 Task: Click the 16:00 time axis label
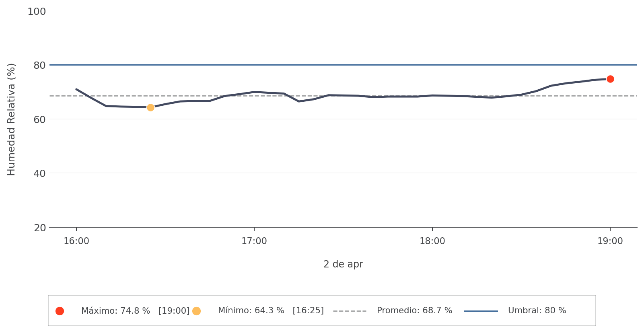pos(76,241)
